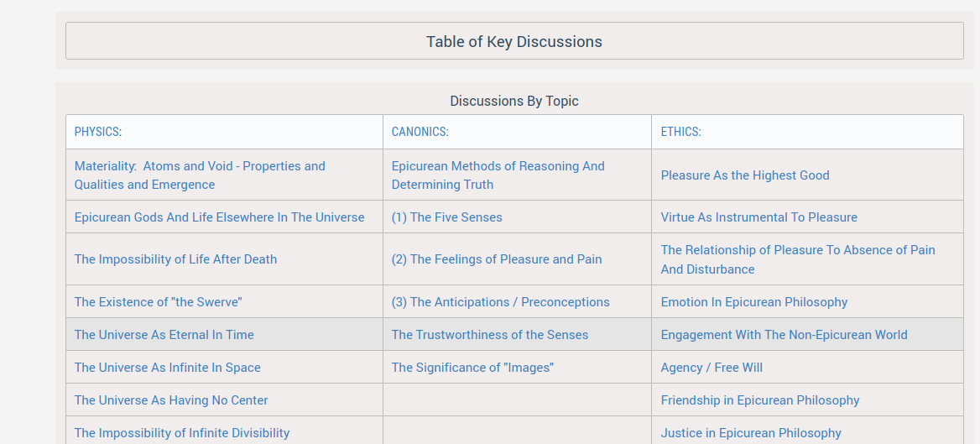This screenshot has width=980, height=444.
Task: Visit The Universe As Having No Center
Action: pos(171,400)
